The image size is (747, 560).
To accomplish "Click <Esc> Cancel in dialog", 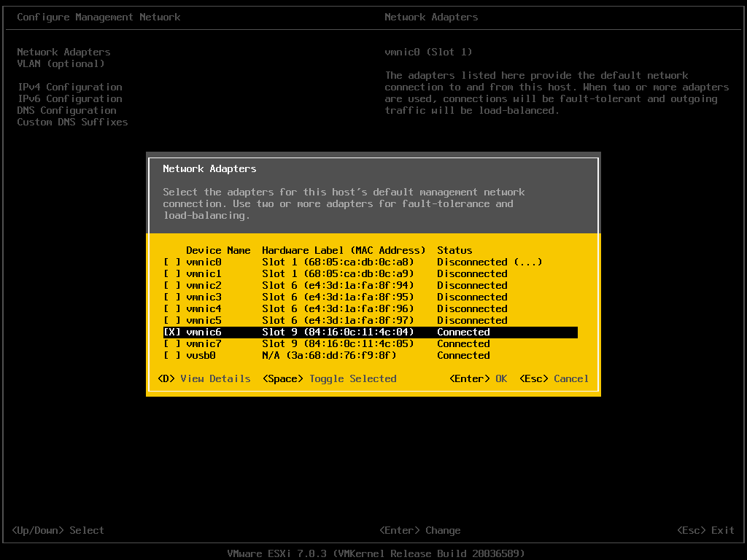I will tap(554, 378).
